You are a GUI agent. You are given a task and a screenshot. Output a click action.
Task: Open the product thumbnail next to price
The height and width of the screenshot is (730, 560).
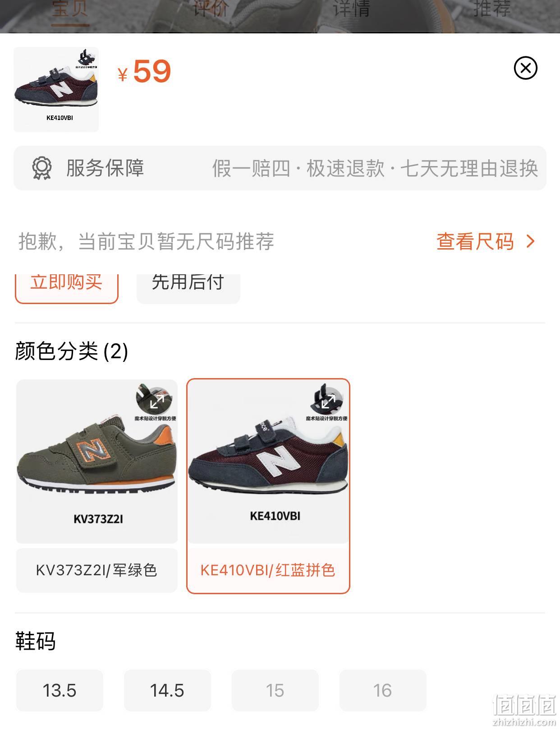click(x=56, y=89)
